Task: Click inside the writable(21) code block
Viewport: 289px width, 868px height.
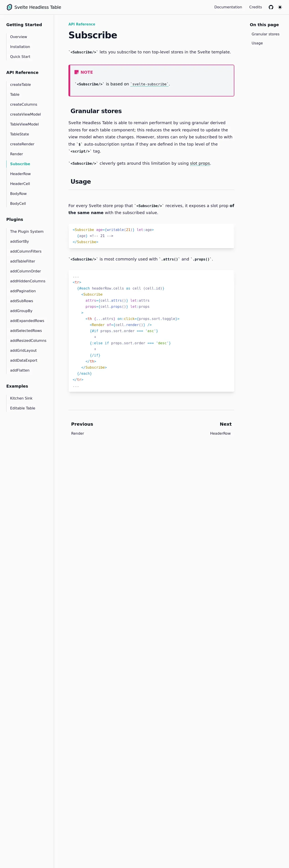Action: click(151, 236)
